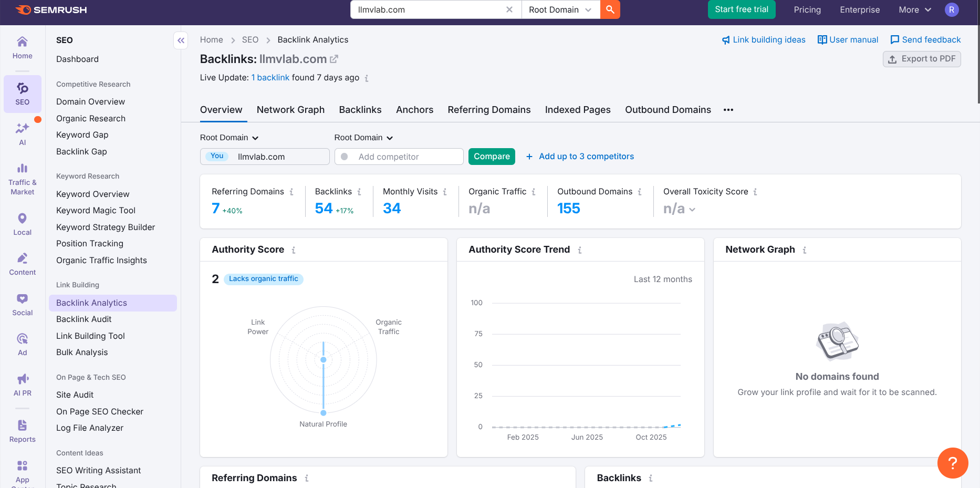Open the Content section
This screenshot has width=980, height=488.
coord(23,264)
